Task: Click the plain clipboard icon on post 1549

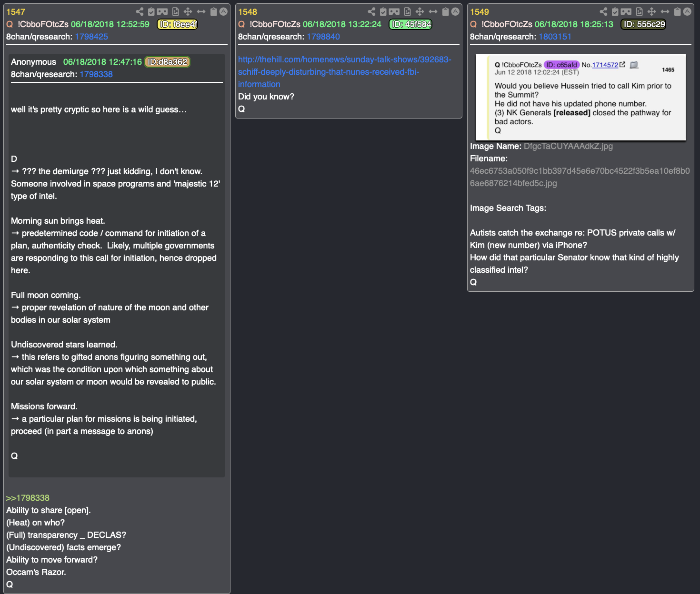Action: 678,11
